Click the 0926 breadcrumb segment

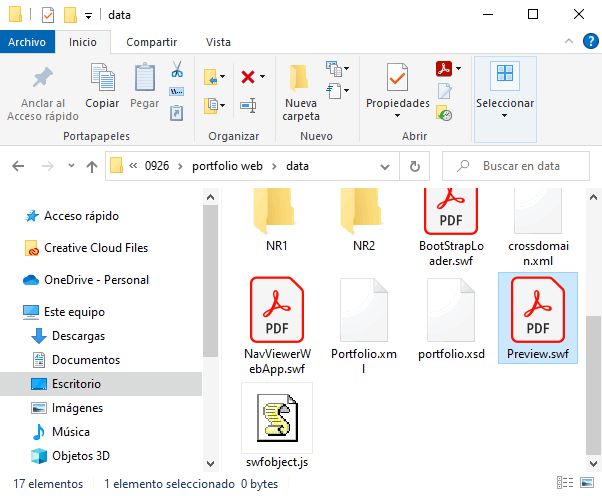tap(157, 166)
